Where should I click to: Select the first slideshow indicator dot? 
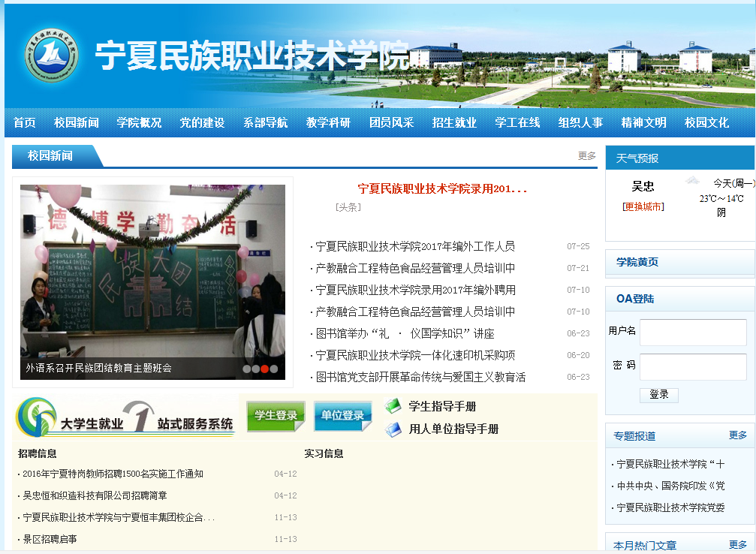point(247,369)
